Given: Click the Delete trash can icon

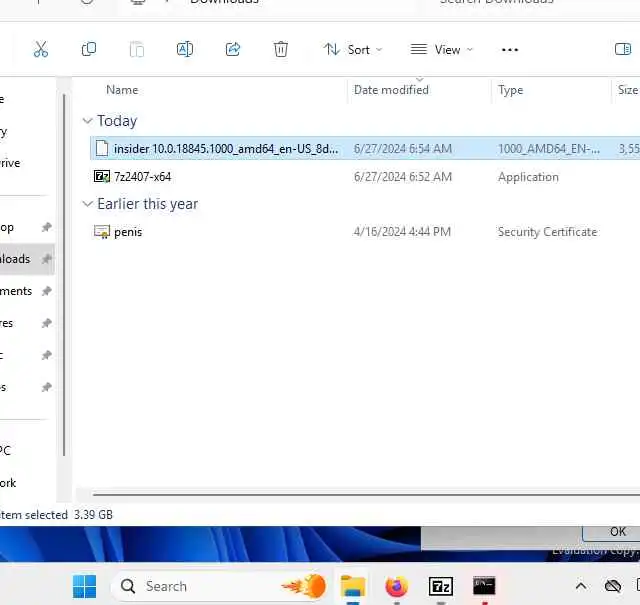Looking at the screenshot, I should [281, 49].
